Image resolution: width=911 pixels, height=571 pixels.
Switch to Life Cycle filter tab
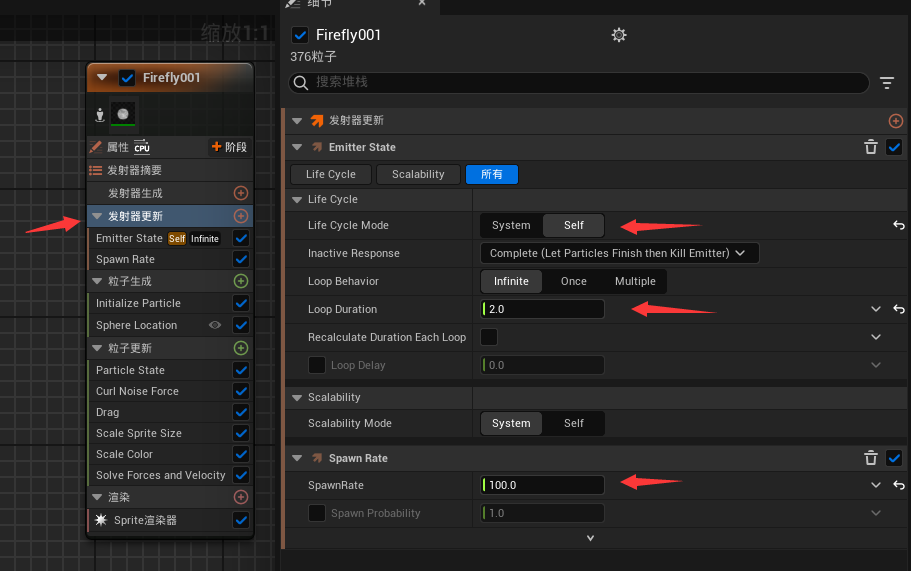[x=331, y=174]
